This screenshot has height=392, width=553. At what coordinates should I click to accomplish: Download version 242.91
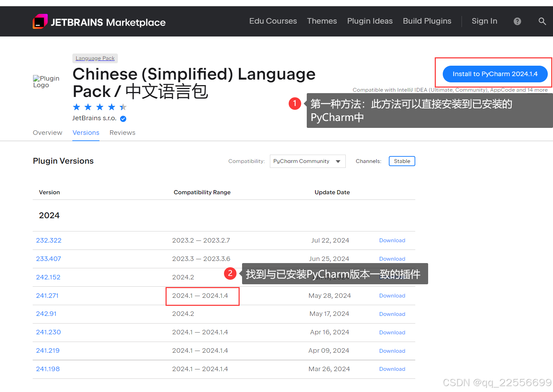(x=392, y=314)
